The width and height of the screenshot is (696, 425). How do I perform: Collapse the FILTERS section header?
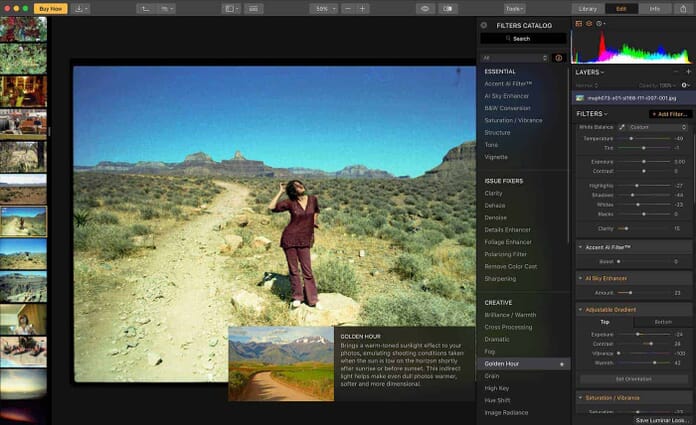point(592,114)
